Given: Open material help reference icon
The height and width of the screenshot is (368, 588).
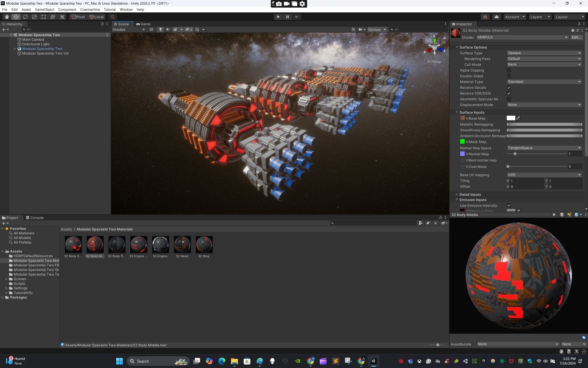Looking at the screenshot, I should tap(573, 30).
